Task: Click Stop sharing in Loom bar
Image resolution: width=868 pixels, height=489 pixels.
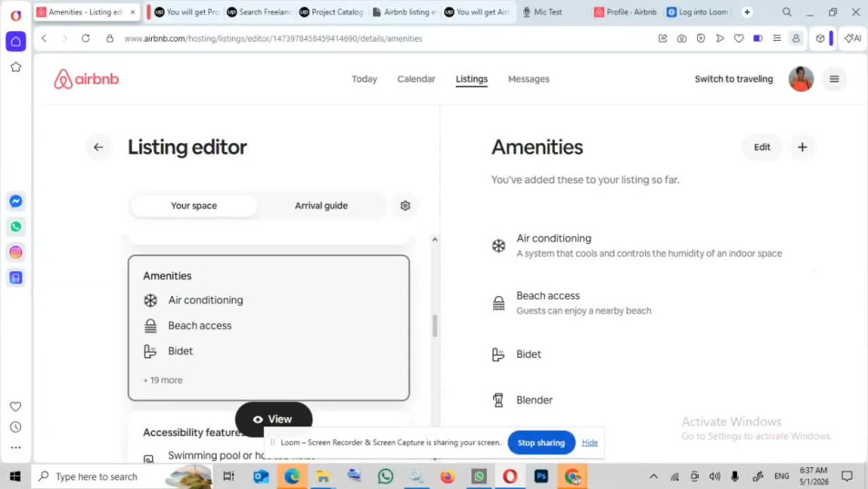Action: (x=541, y=442)
